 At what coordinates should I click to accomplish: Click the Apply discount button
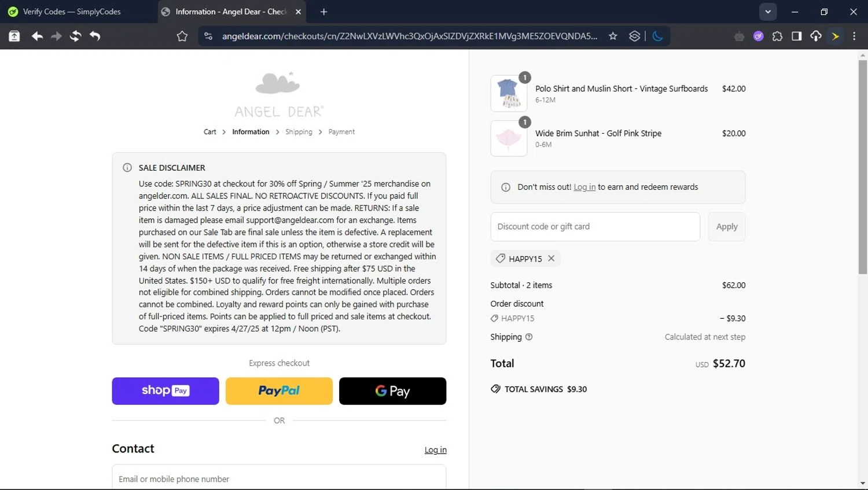pyautogui.click(x=727, y=227)
